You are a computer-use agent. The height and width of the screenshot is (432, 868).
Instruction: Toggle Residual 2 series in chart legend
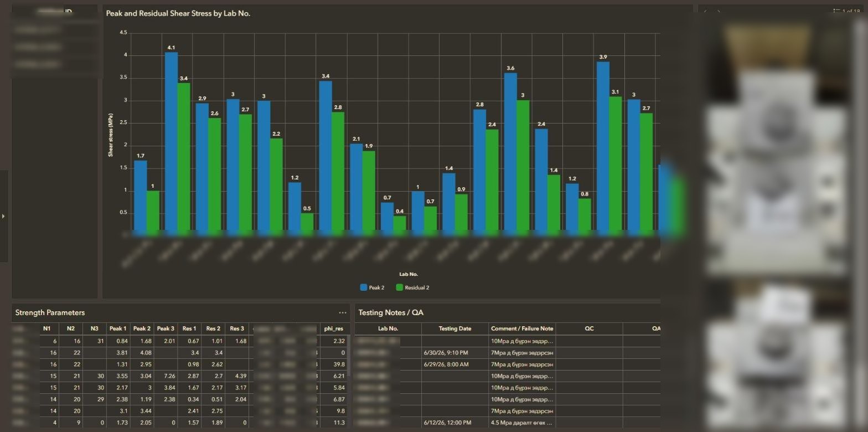pyautogui.click(x=412, y=287)
